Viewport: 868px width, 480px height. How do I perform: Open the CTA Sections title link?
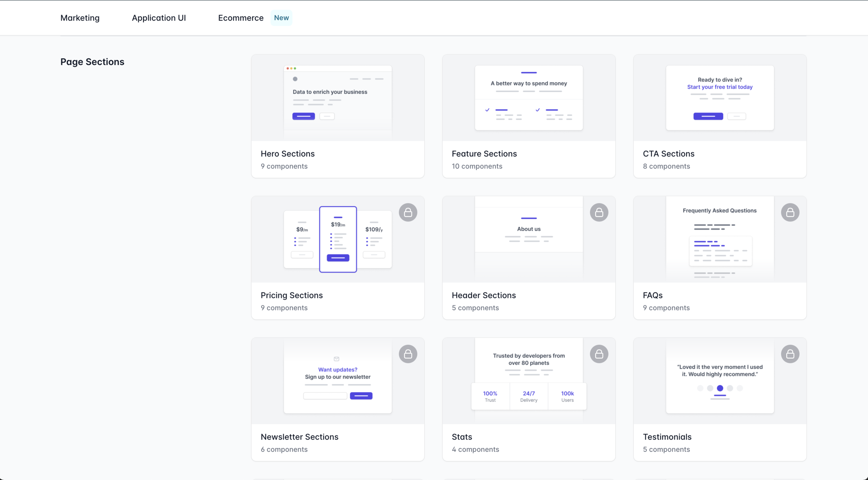point(668,154)
